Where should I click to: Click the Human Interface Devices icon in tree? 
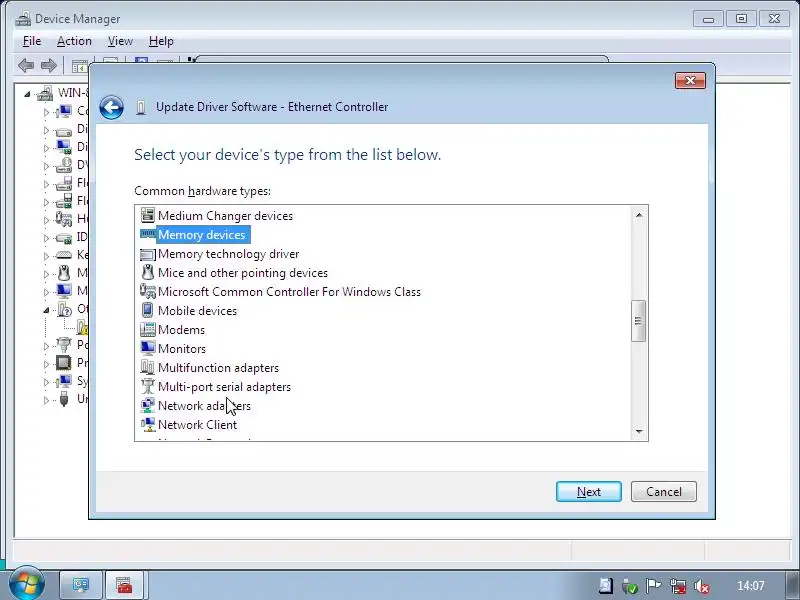(64, 219)
